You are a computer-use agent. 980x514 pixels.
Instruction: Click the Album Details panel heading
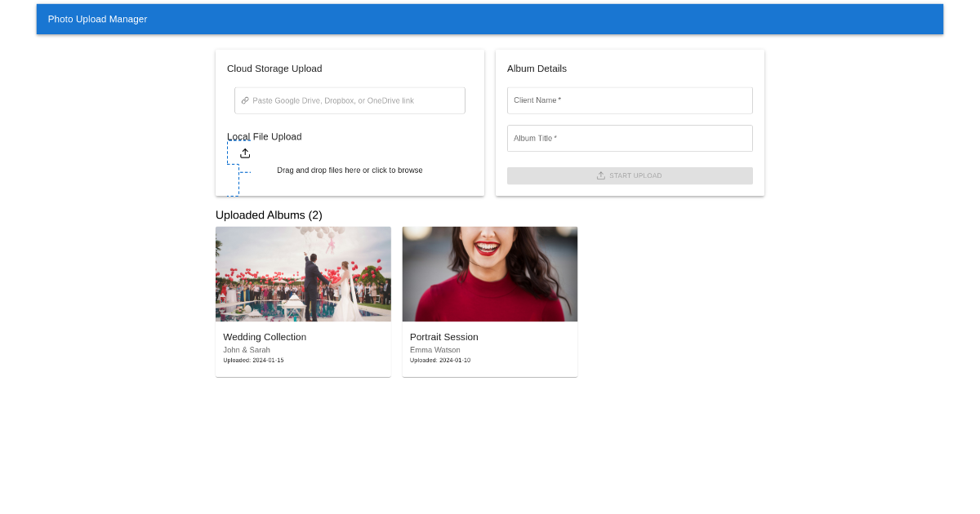537,69
